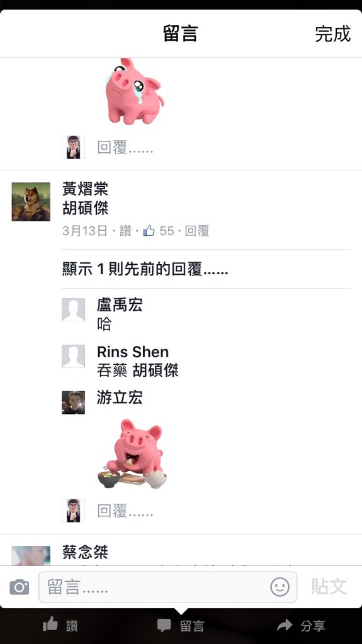Screen dimensions: 362x644
Task: Expand 顯示 1 則先前的回覆
Action: [145, 269]
